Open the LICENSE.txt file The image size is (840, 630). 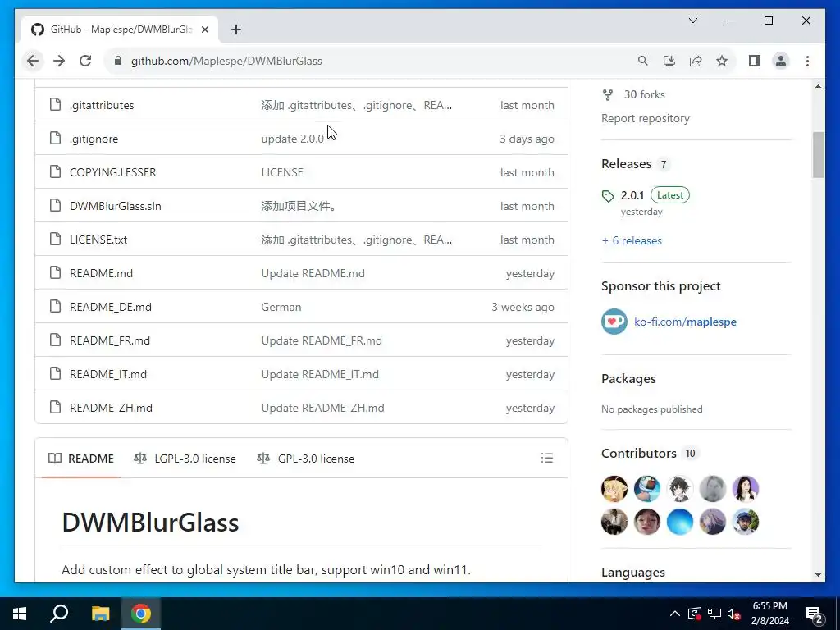[98, 240]
